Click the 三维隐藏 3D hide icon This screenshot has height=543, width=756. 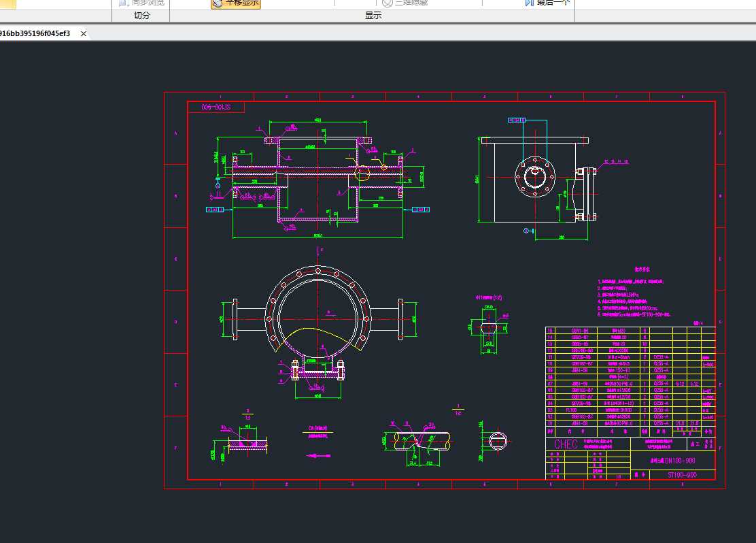388,3
